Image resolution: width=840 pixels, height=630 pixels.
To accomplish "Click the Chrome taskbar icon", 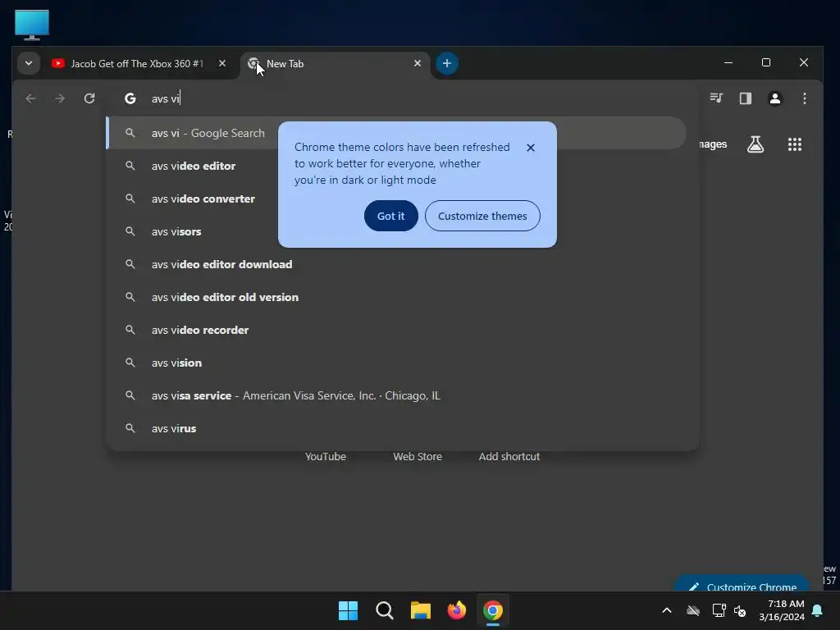I will coord(493,610).
